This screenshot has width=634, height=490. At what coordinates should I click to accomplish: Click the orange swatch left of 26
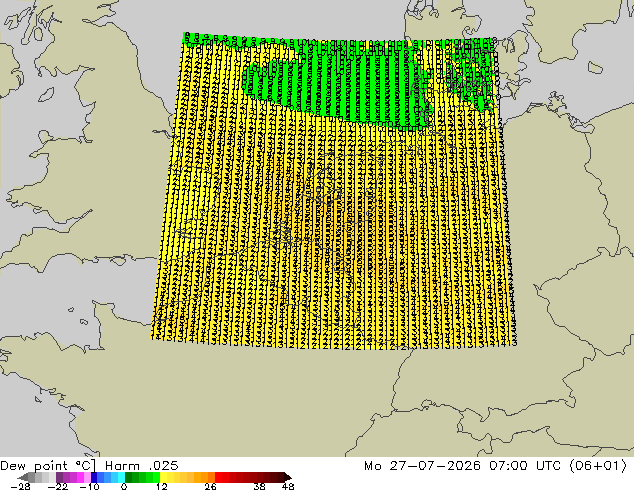click(x=211, y=477)
